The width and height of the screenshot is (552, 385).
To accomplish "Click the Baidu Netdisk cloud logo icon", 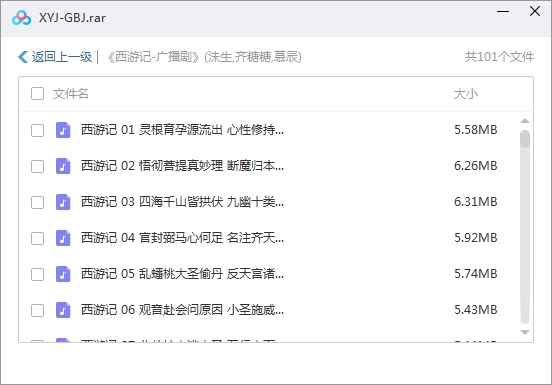I will coord(21,18).
